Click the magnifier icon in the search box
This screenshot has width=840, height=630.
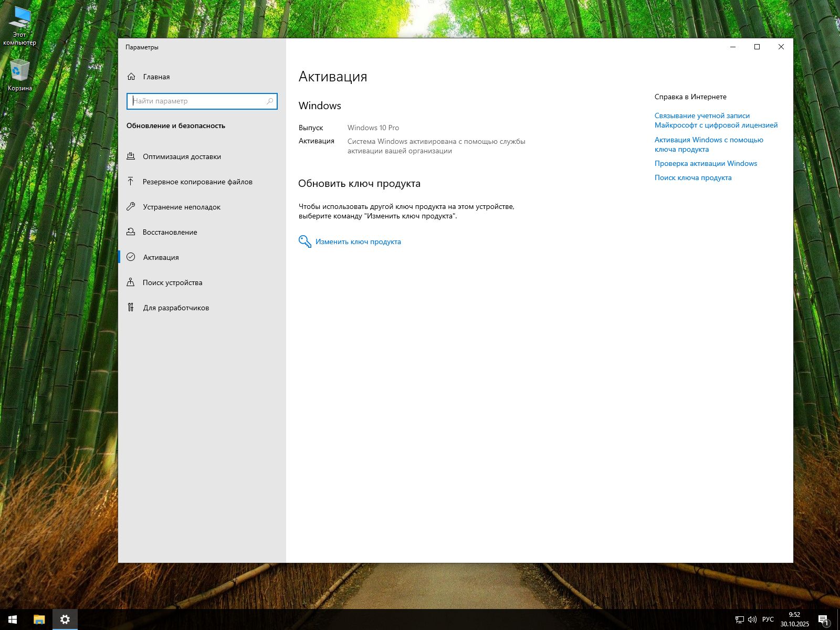point(270,101)
